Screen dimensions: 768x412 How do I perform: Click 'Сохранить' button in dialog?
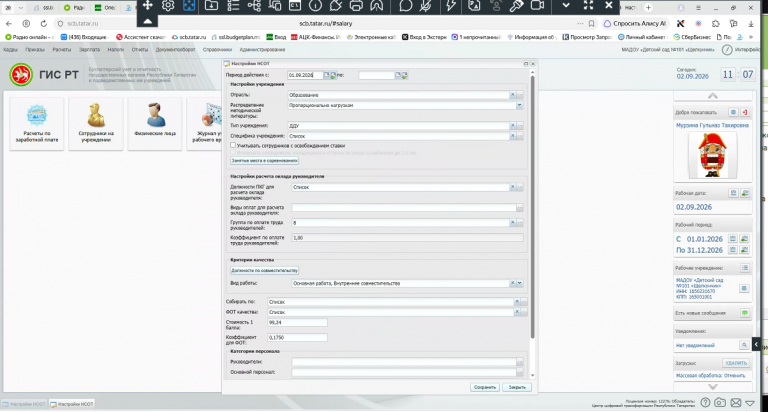[485, 387]
